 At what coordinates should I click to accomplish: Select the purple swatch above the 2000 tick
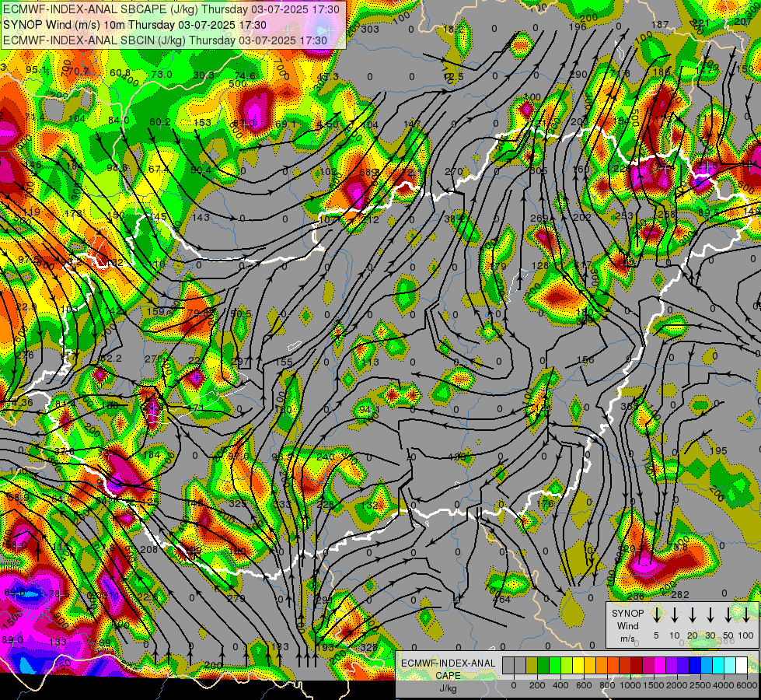click(671, 666)
